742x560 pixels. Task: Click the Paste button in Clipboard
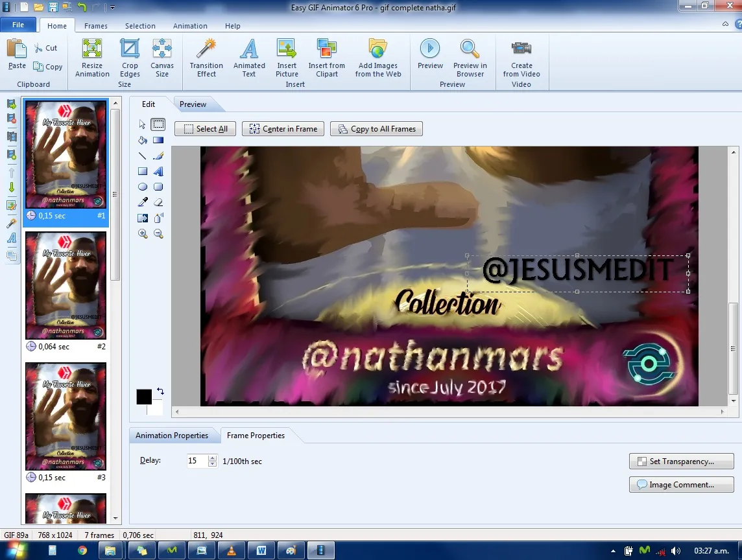[x=17, y=54]
